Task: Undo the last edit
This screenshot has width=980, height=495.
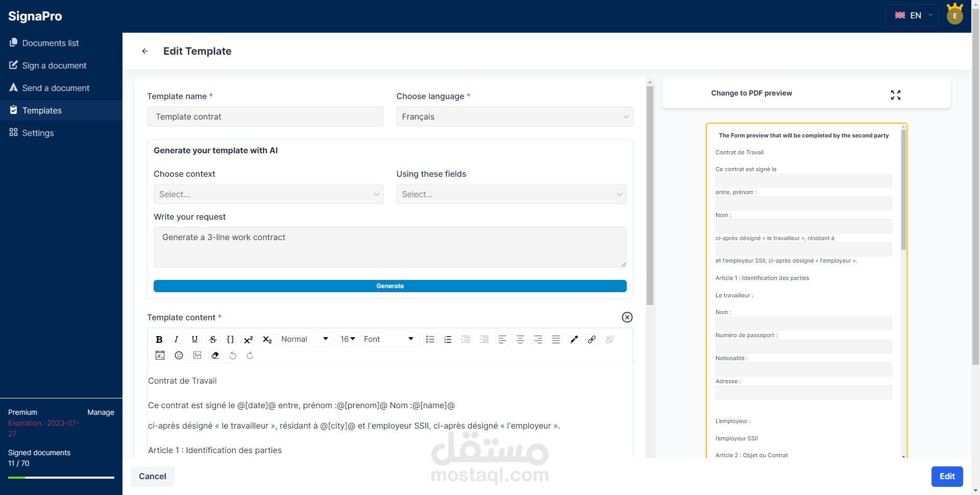Action: (233, 356)
